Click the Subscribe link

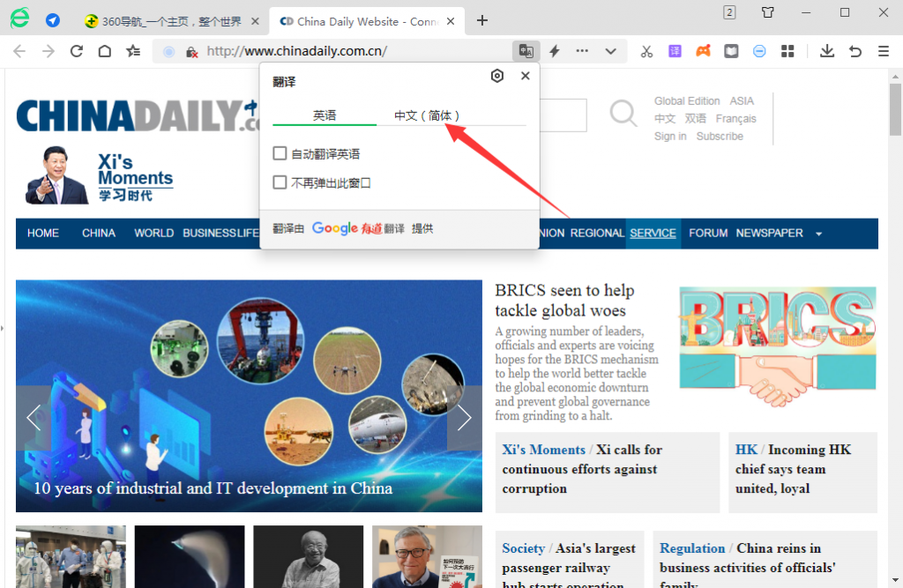click(x=720, y=137)
